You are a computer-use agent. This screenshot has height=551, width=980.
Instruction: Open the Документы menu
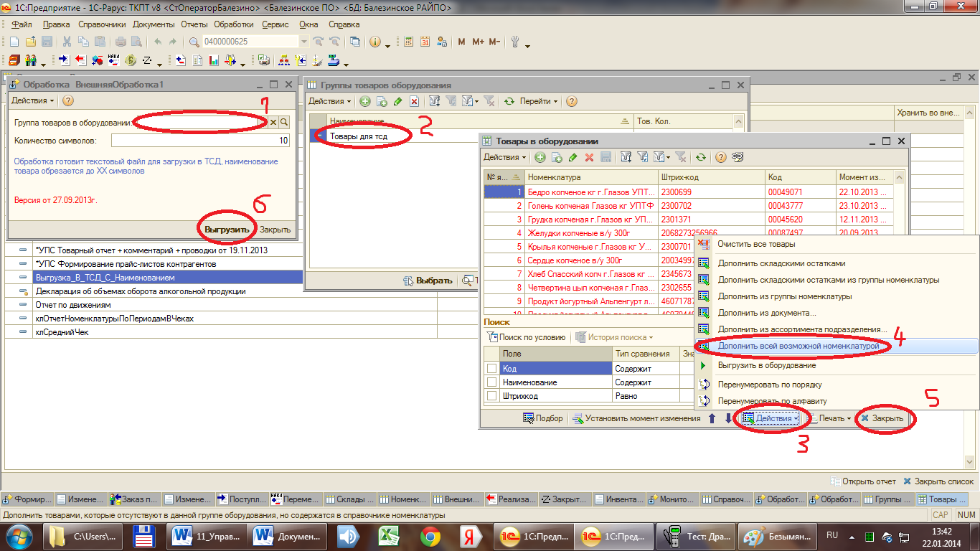point(154,24)
